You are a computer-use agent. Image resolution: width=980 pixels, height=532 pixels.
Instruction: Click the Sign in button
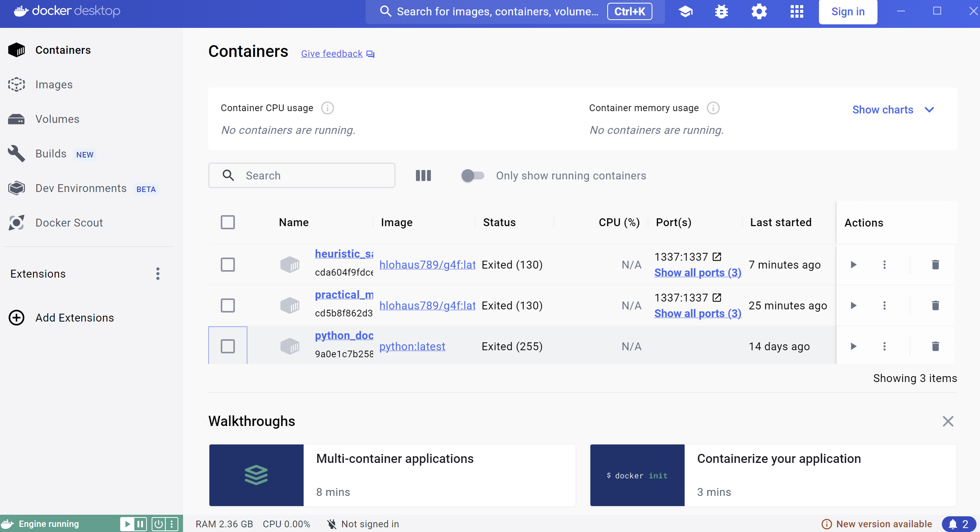848,12
